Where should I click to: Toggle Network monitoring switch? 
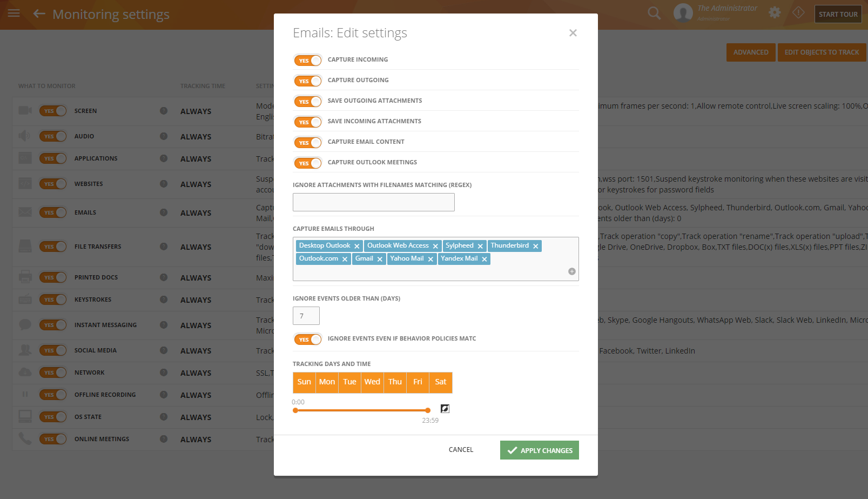coord(53,372)
